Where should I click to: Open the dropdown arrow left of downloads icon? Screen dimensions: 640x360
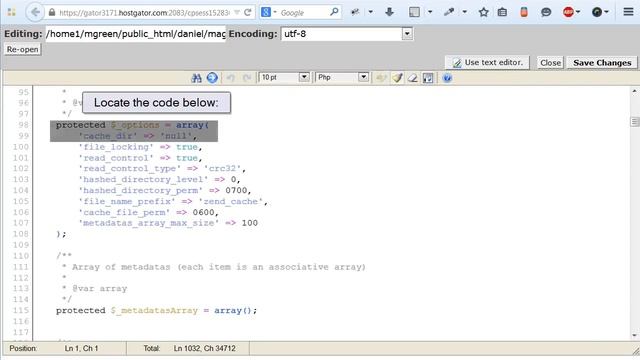(371, 12)
